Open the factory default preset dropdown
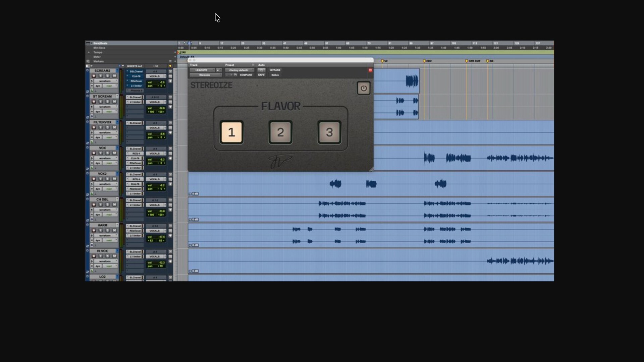Screen dimensions: 644x362 (x=239, y=70)
